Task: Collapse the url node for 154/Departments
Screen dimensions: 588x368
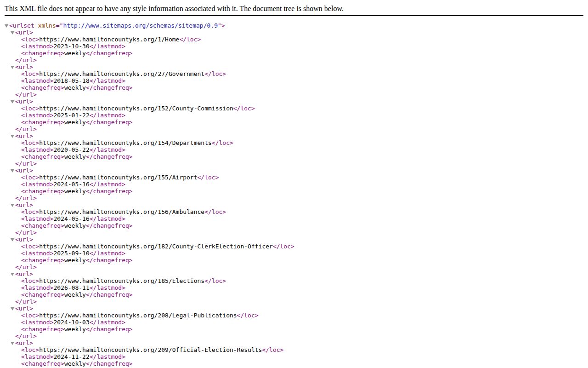Action: point(13,136)
